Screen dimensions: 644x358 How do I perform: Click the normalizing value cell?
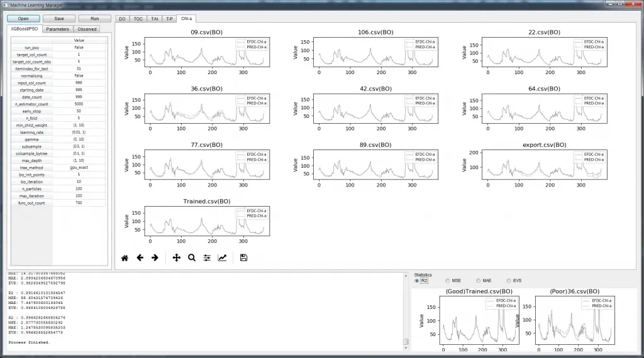pyautogui.click(x=79, y=76)
